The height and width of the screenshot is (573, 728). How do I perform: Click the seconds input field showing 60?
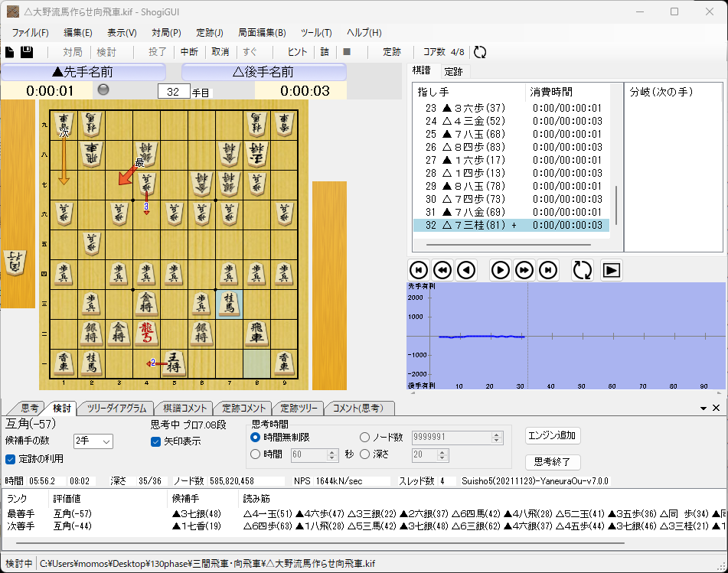coord(309,454)
